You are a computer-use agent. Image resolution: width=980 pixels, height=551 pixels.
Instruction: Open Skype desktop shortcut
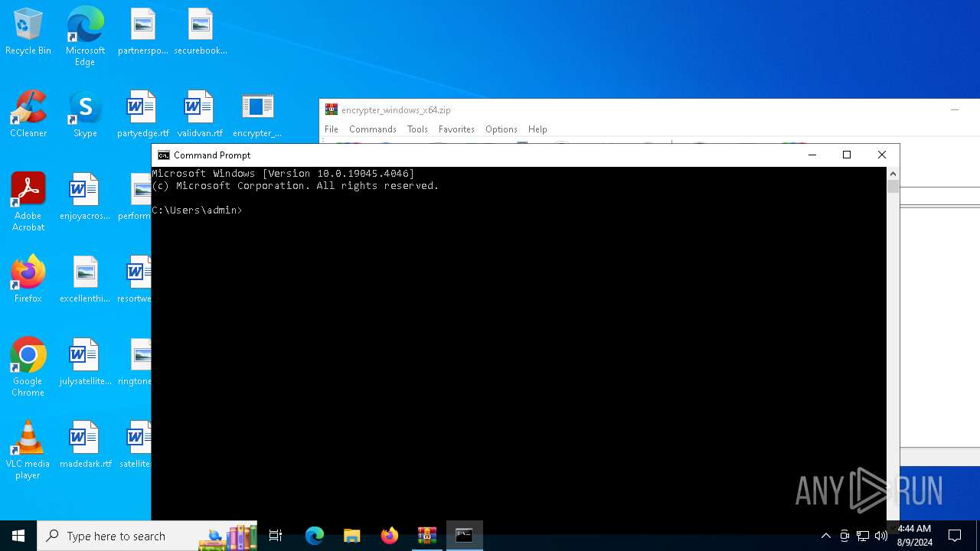pos(85,114)
